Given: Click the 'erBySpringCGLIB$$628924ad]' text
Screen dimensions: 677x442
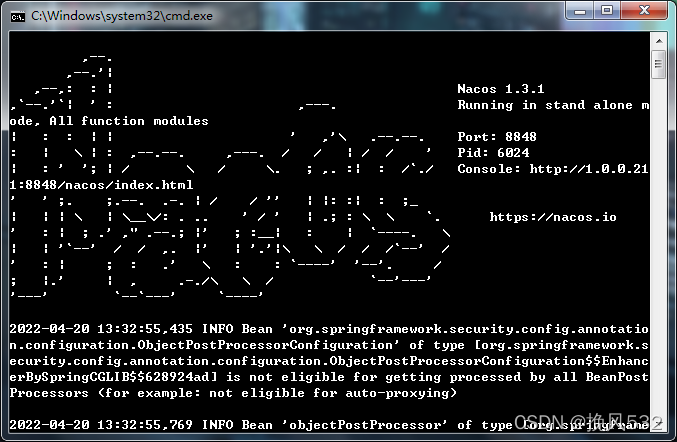Looking at the screenshot, I should [x=113, y=377].
